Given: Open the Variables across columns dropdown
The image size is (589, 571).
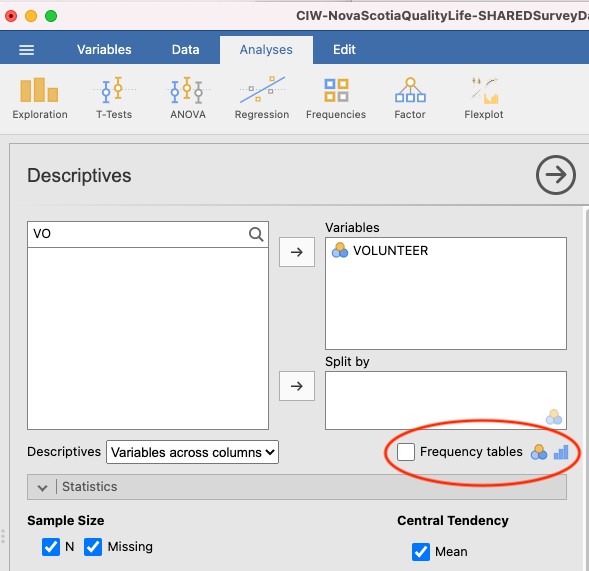Looking at the screenshot, I should click(192, 452).
